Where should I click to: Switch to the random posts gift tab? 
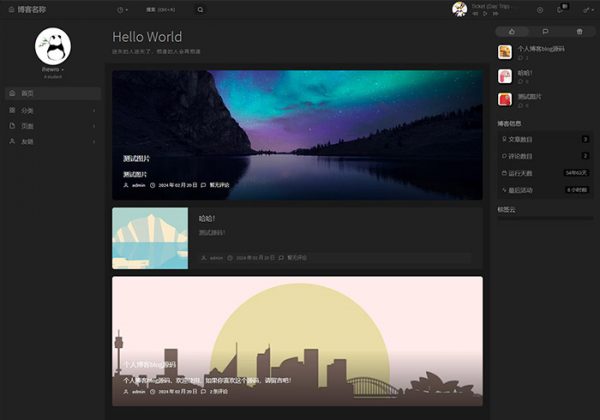[579, 31]
